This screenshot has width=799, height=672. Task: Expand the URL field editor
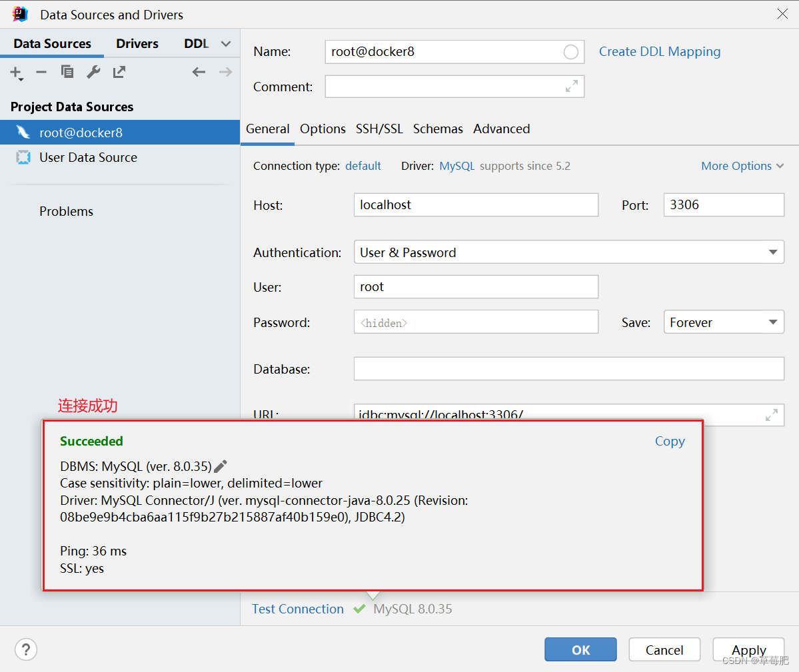point(772,416)
